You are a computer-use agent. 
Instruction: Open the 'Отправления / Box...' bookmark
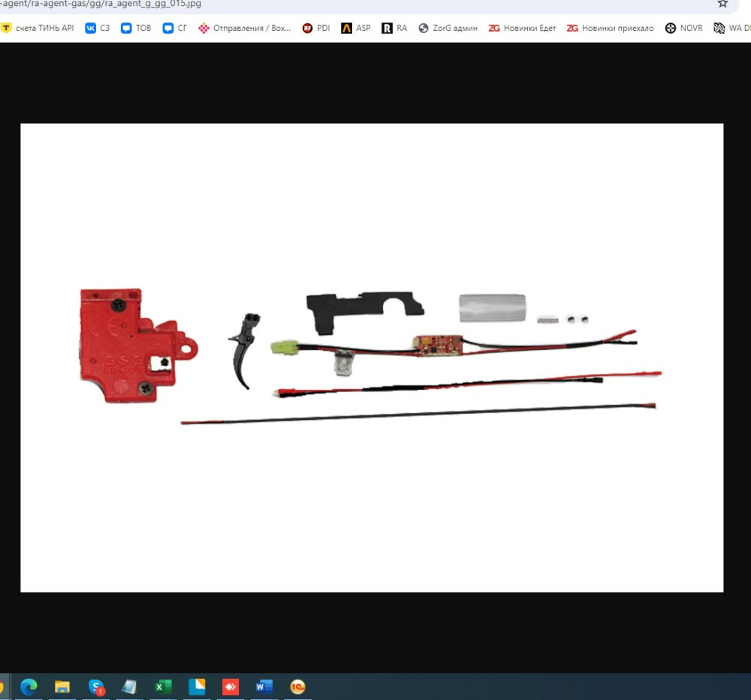(244, 29)
